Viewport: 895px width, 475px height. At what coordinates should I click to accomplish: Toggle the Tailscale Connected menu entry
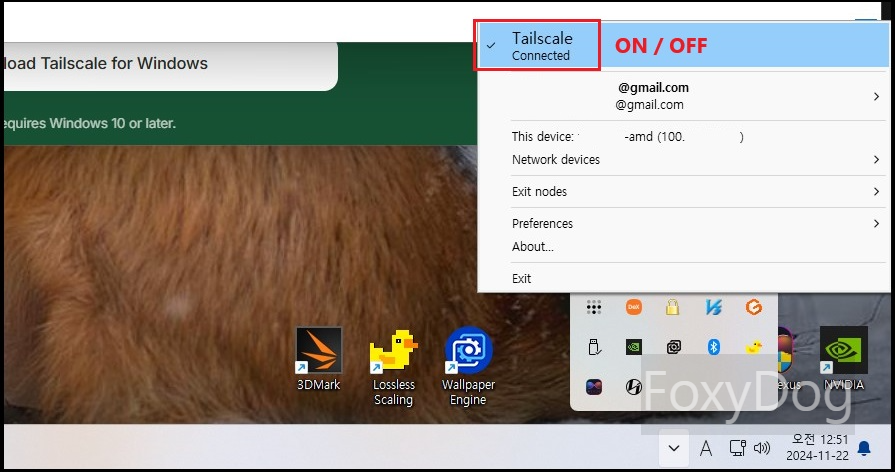point(683,46)
